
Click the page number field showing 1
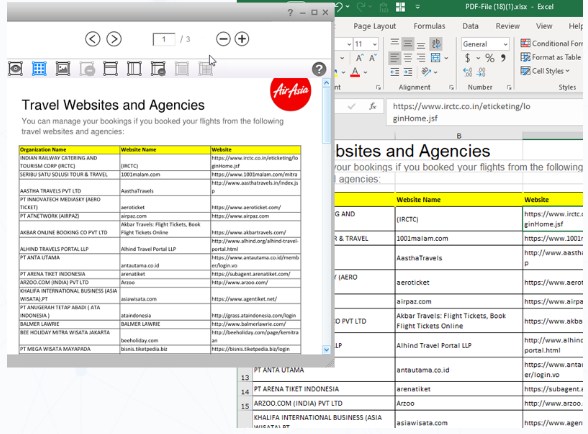[164, 39]
